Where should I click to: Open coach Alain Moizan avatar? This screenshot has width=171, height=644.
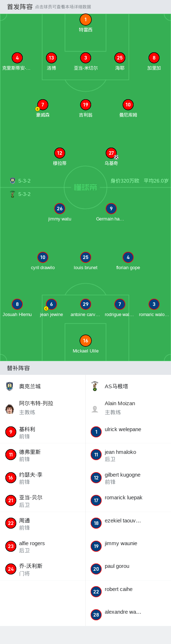tap(95, 409)
